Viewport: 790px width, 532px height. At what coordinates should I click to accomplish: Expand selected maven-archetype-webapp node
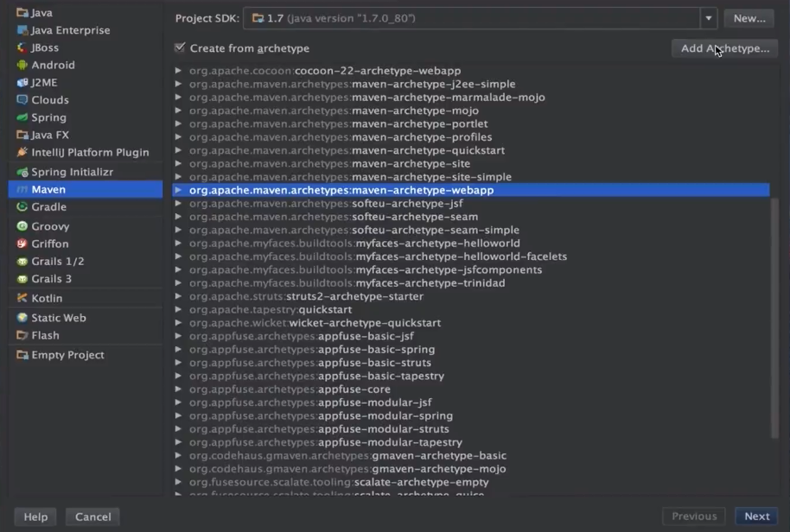[178, 190]
